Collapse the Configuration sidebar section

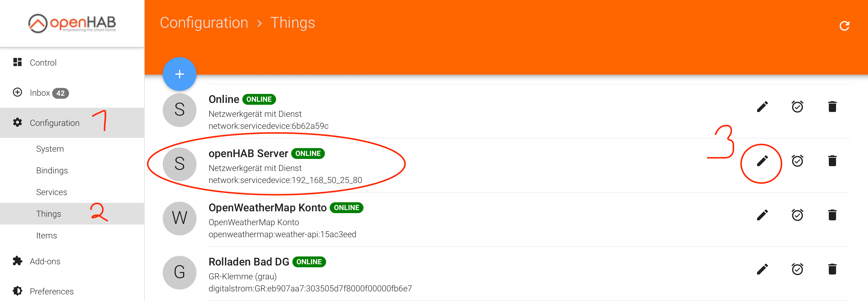coord(55,123)
